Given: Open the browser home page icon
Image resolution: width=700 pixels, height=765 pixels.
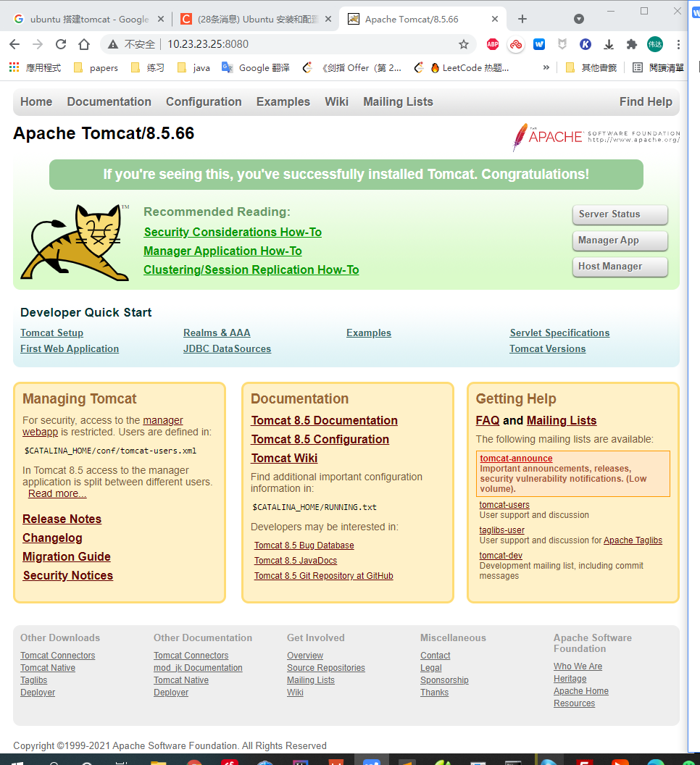Looking at the screenshot, I should coord(84,44).
